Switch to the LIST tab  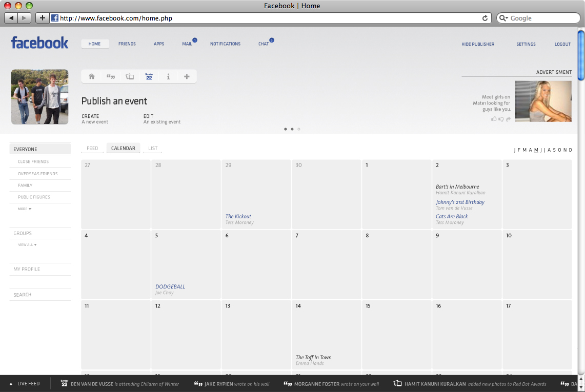coord(153,148)
